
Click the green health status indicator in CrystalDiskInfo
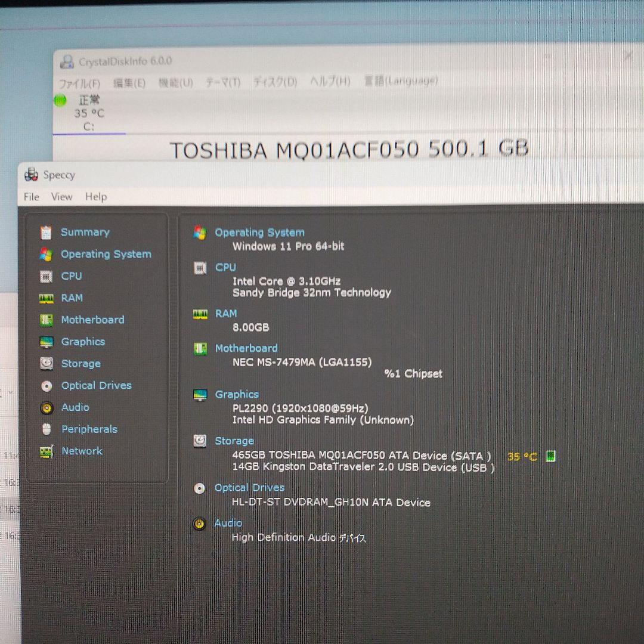pyautogui.click(x=60, y=100)
